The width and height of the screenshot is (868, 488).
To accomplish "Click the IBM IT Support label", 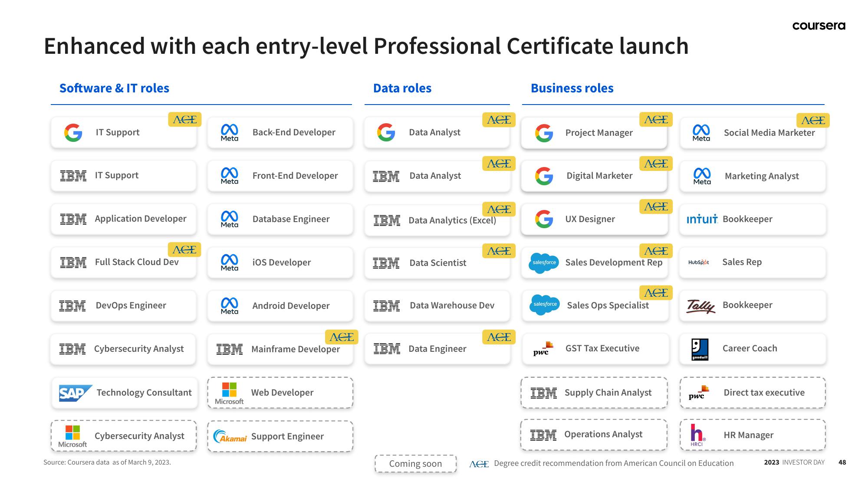I will click(x=117, y=175).
